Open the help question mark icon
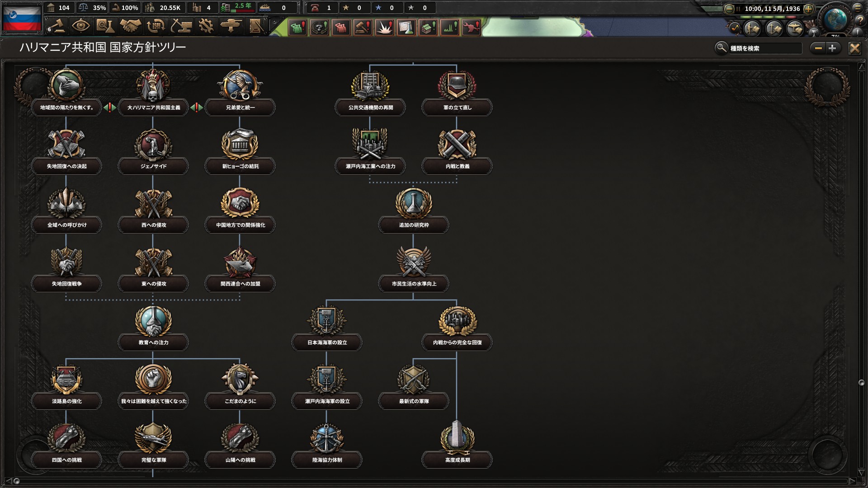 (860, 19)
